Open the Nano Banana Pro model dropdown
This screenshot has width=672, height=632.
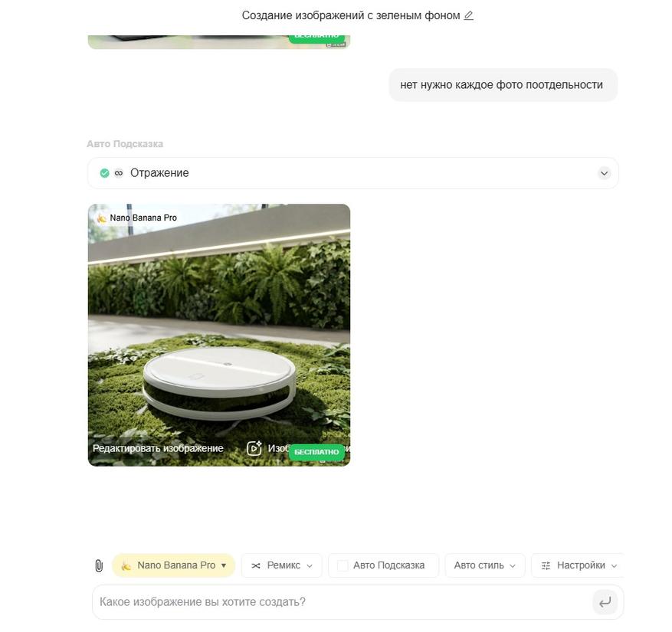coord(174,565)
